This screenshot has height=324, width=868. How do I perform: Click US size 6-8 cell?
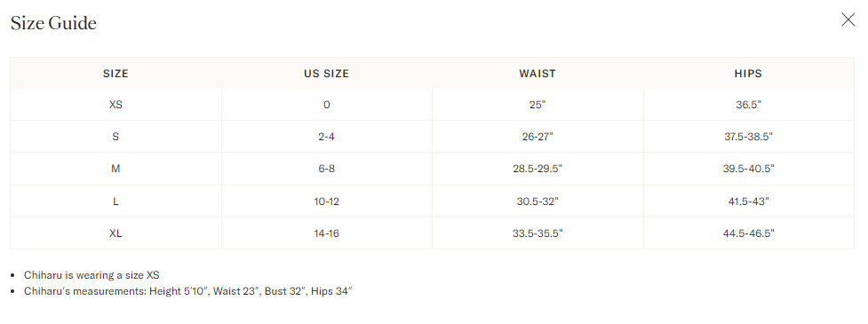coord(327,169)
